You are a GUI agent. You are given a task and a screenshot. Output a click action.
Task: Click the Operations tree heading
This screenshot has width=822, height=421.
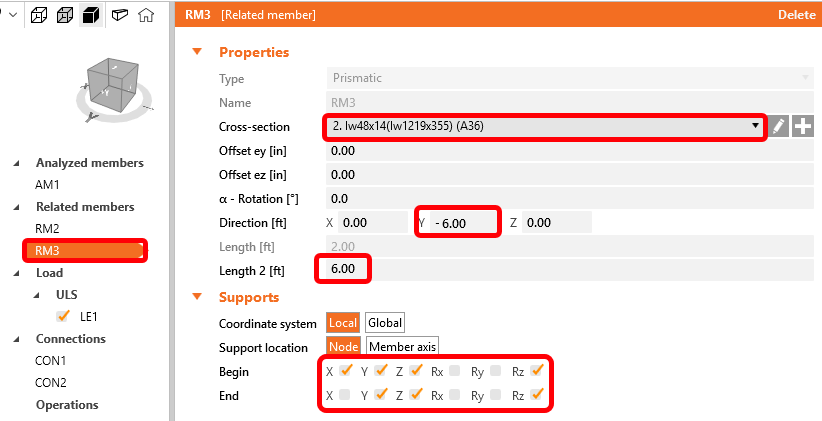pos(67,405)
